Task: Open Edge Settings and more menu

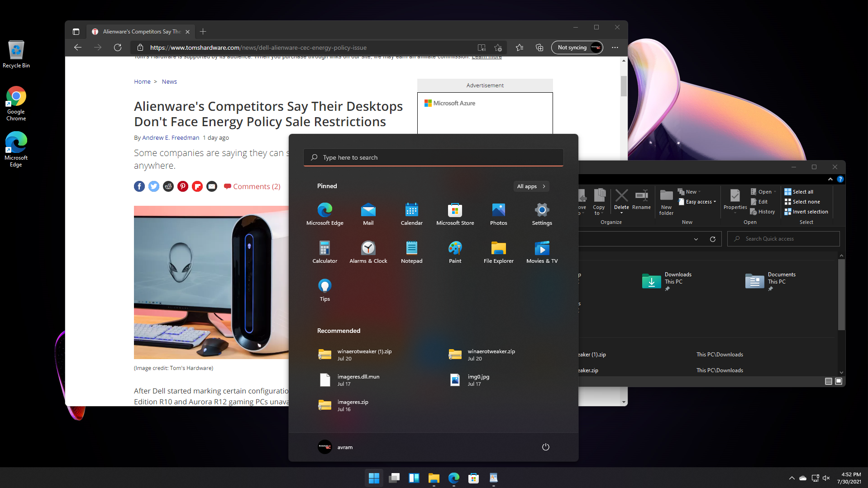Action: click(x=615, y=47)
